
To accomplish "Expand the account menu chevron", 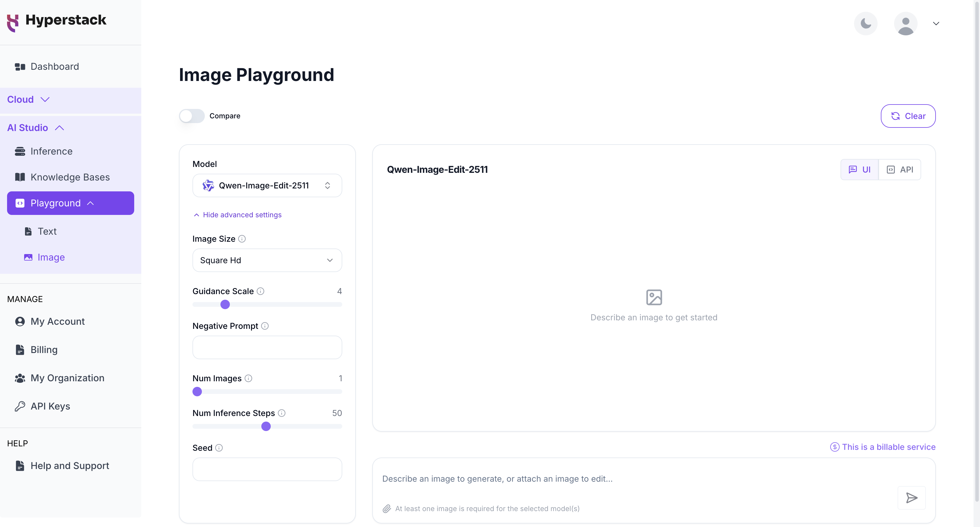I will click(x=936, y=24).
